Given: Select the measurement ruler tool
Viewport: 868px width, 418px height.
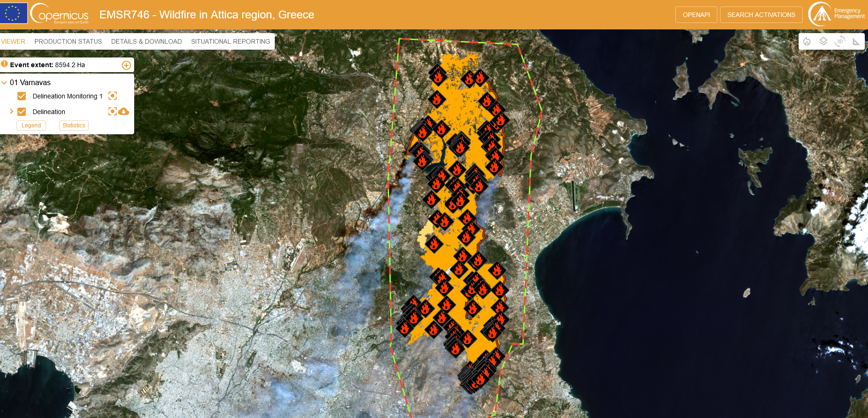Looking at the screenshot, I should pos(856,41).
